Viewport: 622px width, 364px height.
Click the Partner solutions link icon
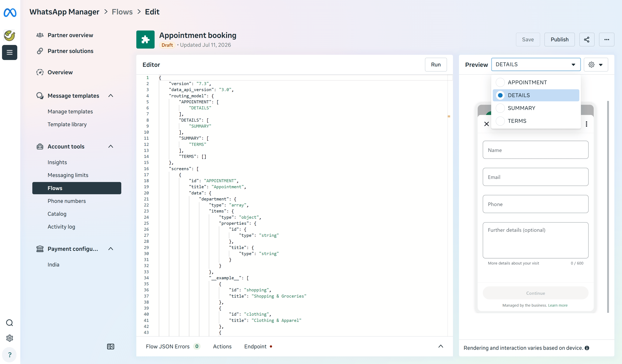point(40,51)
